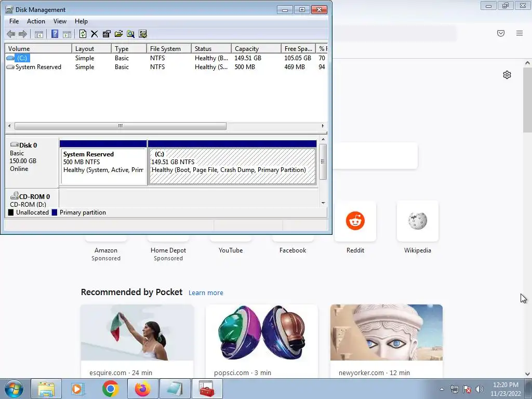532x399 pixels.
Task: Sort by the File System column header
Action: (x=169, y=48)
